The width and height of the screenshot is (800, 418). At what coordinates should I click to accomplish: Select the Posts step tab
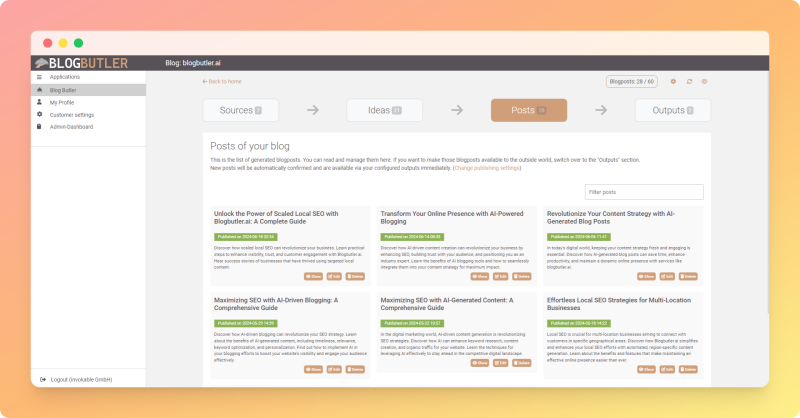point(528,110)
